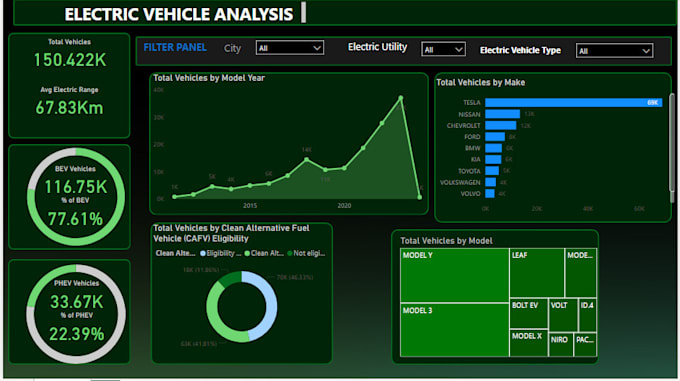This screenshot has width=680, height=381.
Task: Open the City filter dropdown
Action: 290,48
